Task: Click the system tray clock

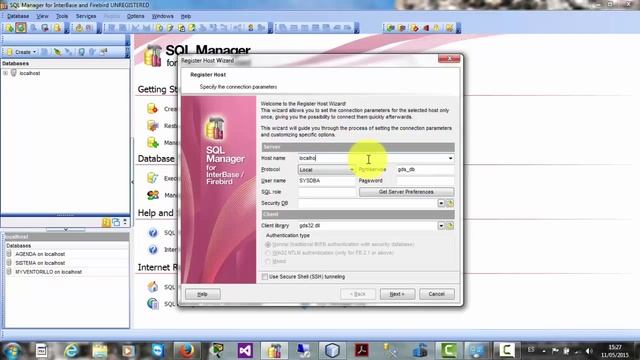Action: (615, 351)
